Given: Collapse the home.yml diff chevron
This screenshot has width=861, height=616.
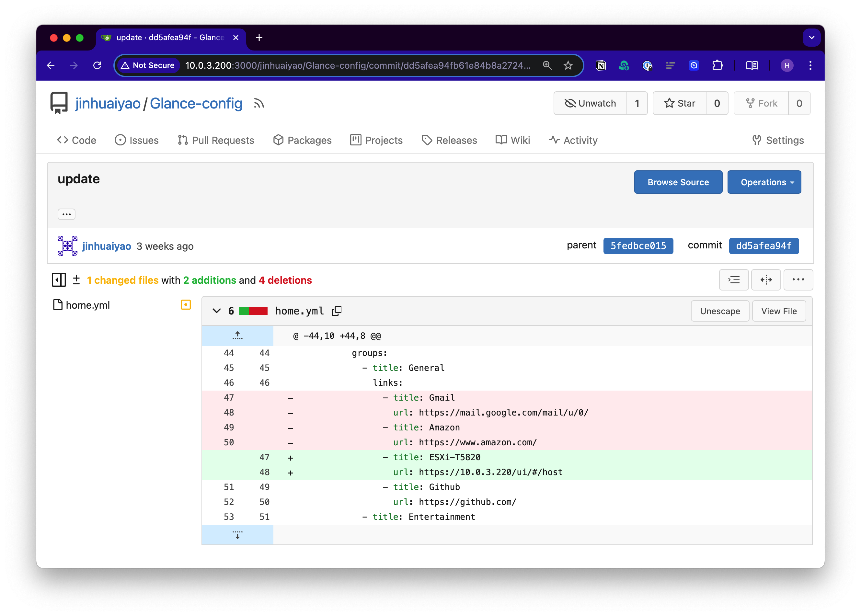Looking at the screenshot, I should coord(217,311).
